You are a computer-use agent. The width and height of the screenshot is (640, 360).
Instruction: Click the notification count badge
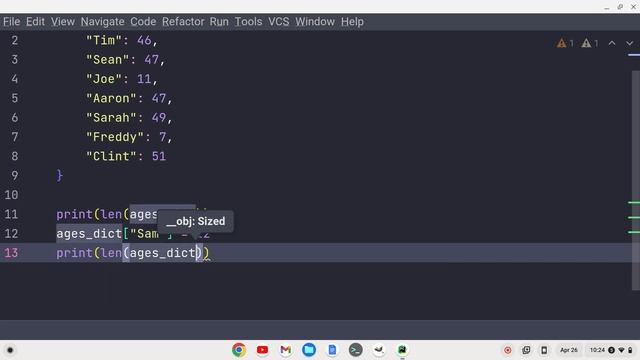(x=611, y=350)
